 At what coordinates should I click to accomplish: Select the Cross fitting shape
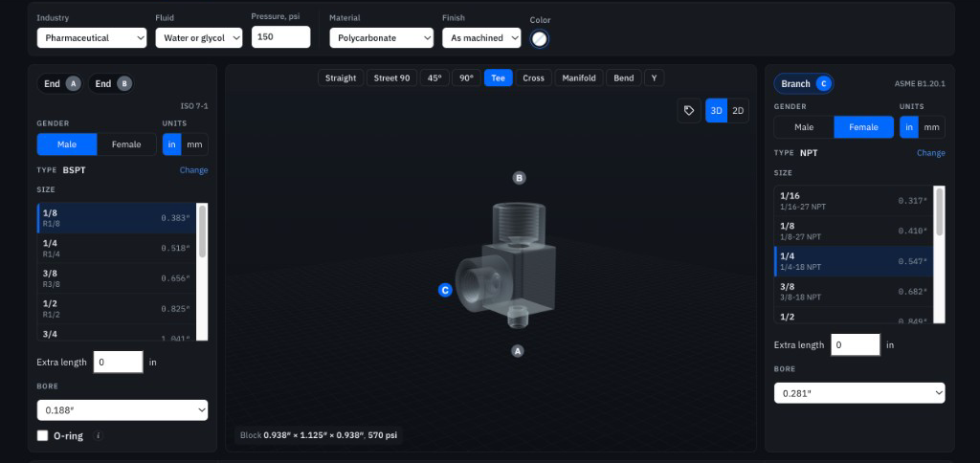click(534, 78)
